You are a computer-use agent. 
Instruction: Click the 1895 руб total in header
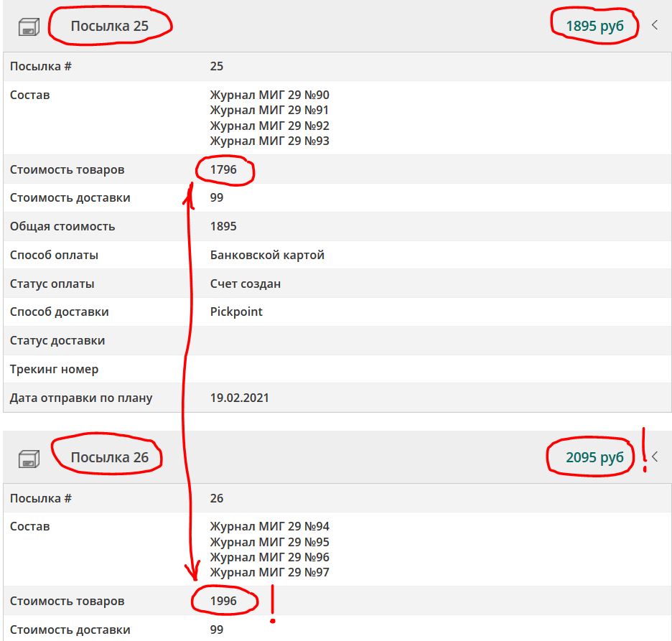594,26
